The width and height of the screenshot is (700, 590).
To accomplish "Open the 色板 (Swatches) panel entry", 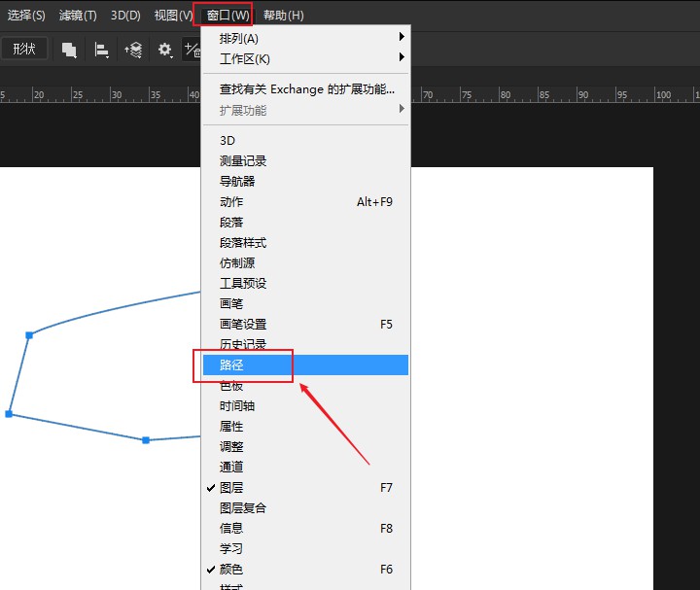I will coord(231,386).
